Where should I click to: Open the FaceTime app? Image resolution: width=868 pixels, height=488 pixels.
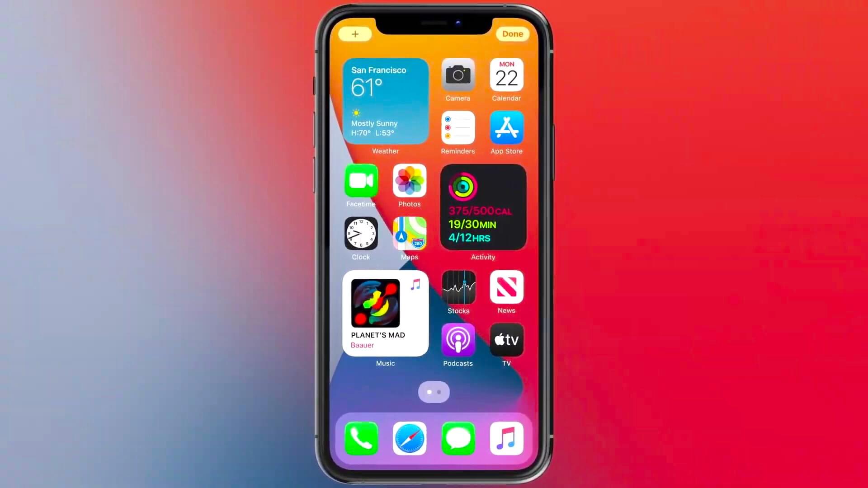coord(361,181)
